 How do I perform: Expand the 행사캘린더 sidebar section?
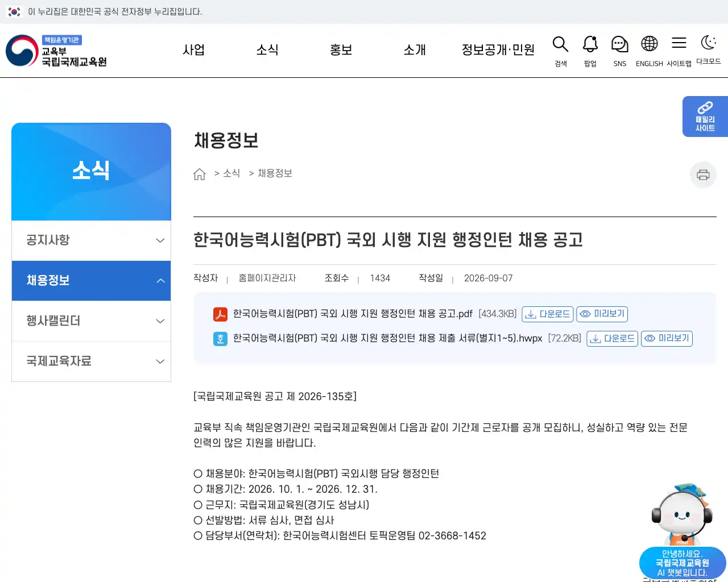click(91, 321)
